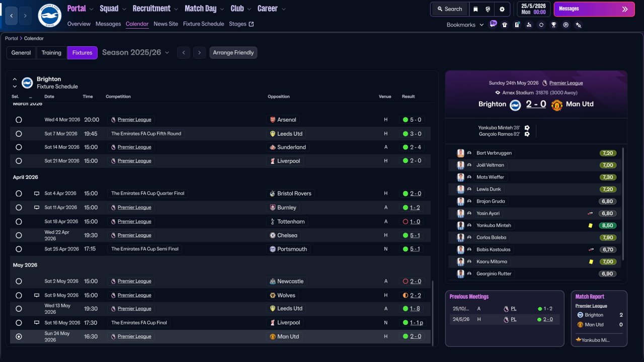Viewport: 644px width, 362px height.
Task: Select the Tottenham fixture radio button
Action: click(x=19, y=222)
